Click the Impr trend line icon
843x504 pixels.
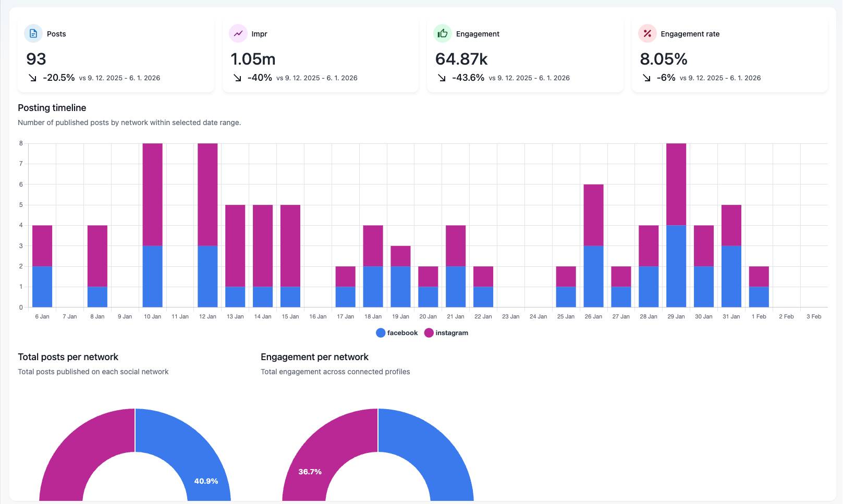[238, 33]
